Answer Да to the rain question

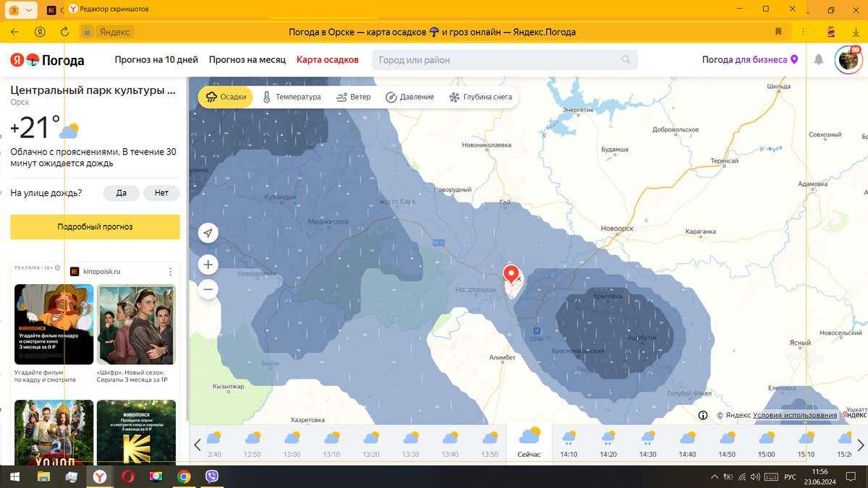(122, 193)
